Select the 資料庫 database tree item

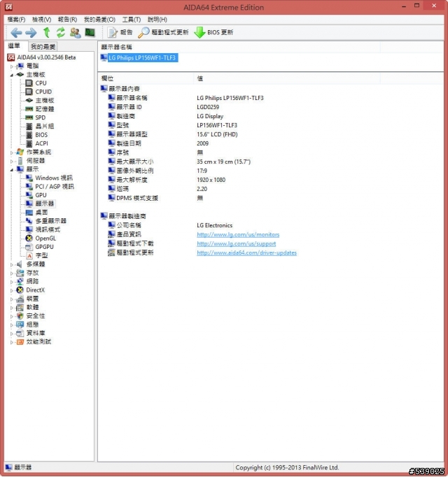coord(36,333)
